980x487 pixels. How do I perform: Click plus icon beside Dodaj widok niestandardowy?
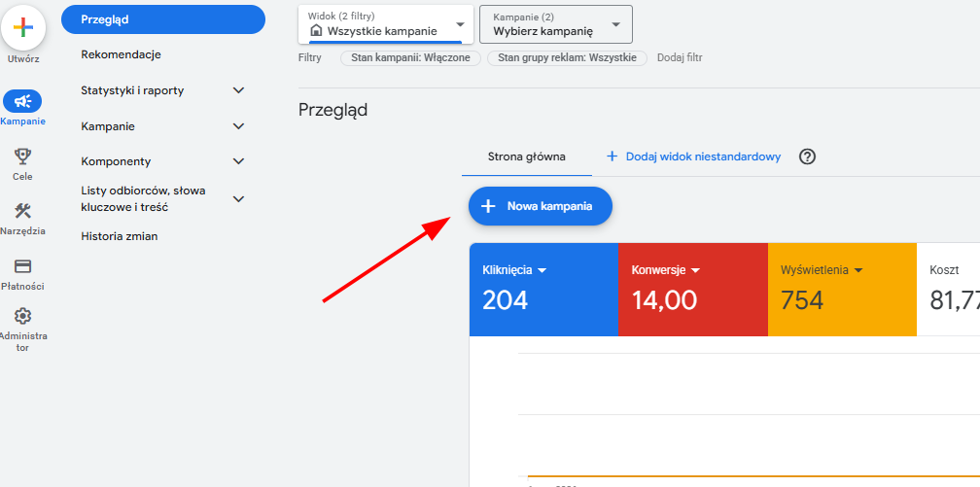tap(612, 157)
